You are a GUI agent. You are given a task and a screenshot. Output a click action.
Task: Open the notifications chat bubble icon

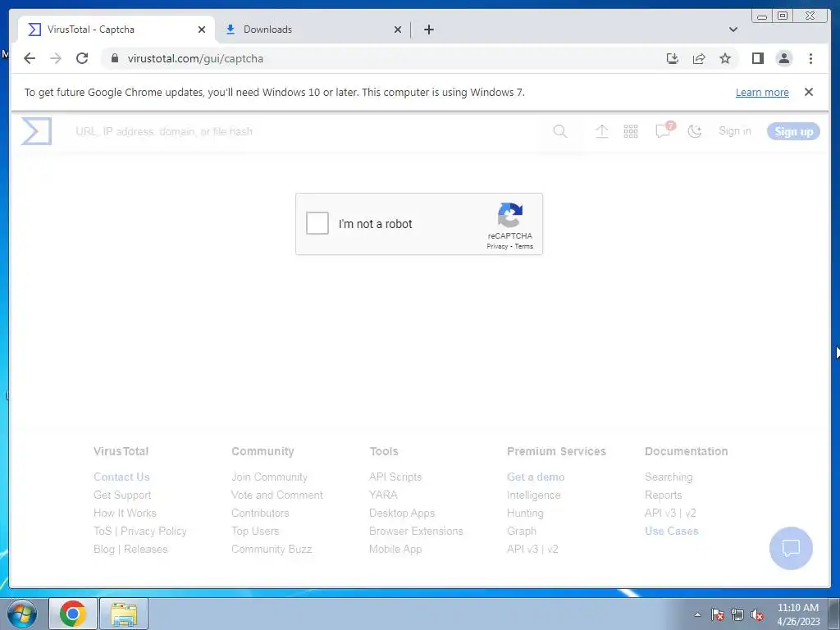pyautogui.click(x=663, y=130)
